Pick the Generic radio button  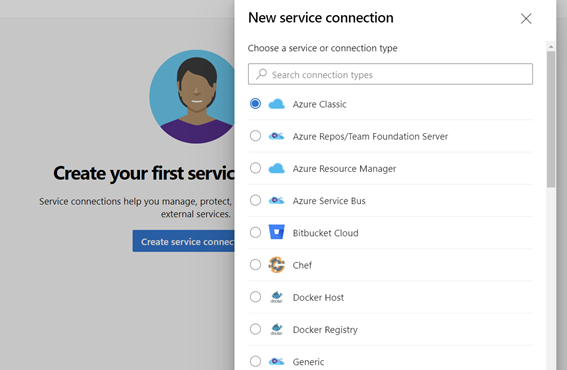pyautogui.click(x=255, y=361)
